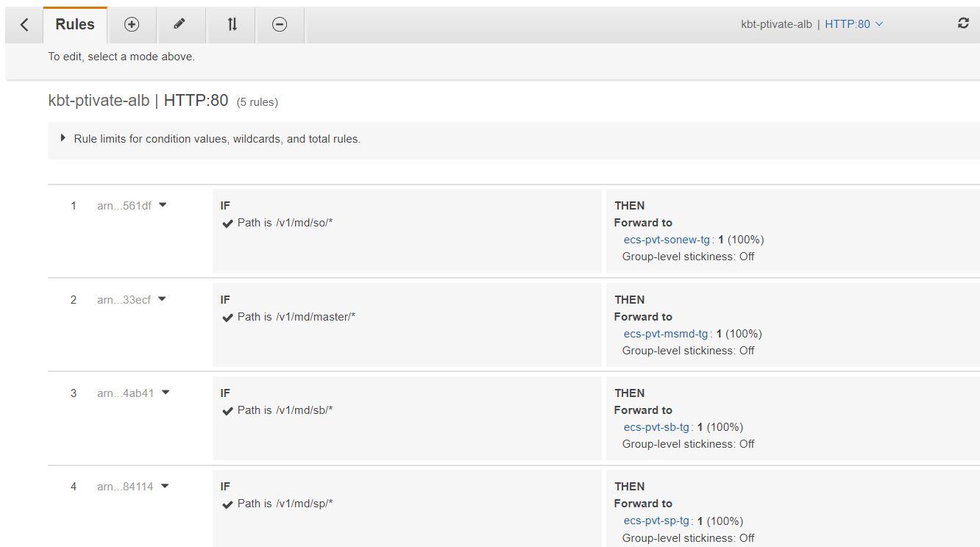Refresh the rules list
980x547 pixels.
click(x=963, y=24)
